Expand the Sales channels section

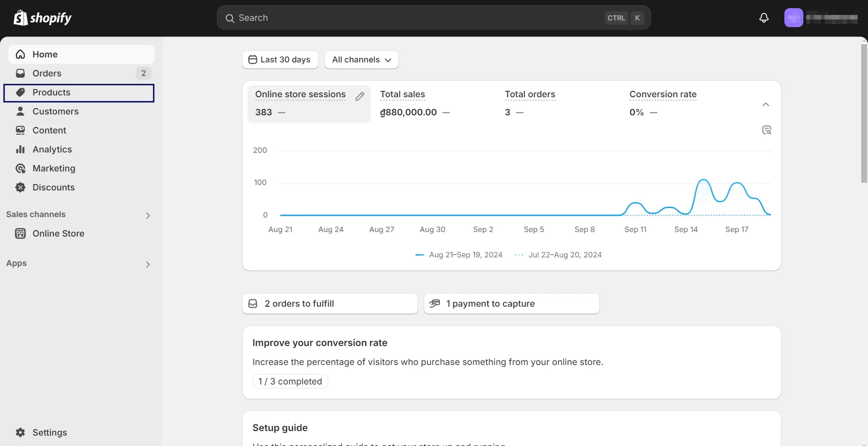148,216
